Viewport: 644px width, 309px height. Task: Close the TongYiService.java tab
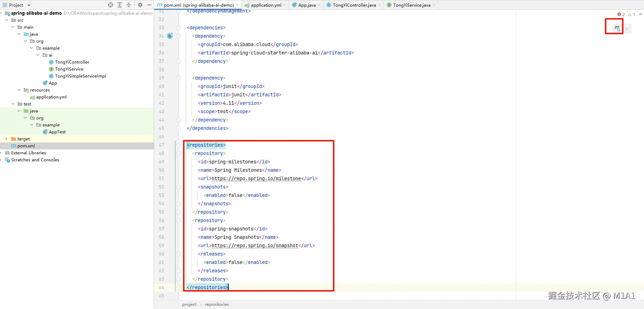pos(434,5)
